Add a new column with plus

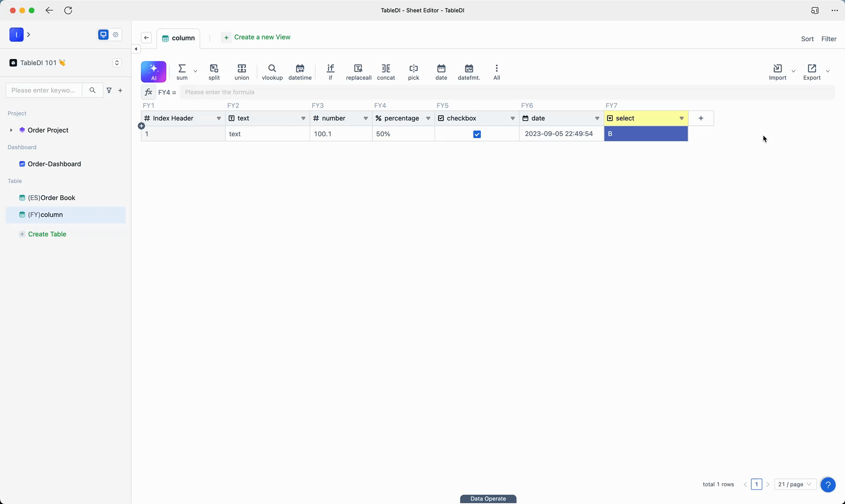(x=701, y=118)
